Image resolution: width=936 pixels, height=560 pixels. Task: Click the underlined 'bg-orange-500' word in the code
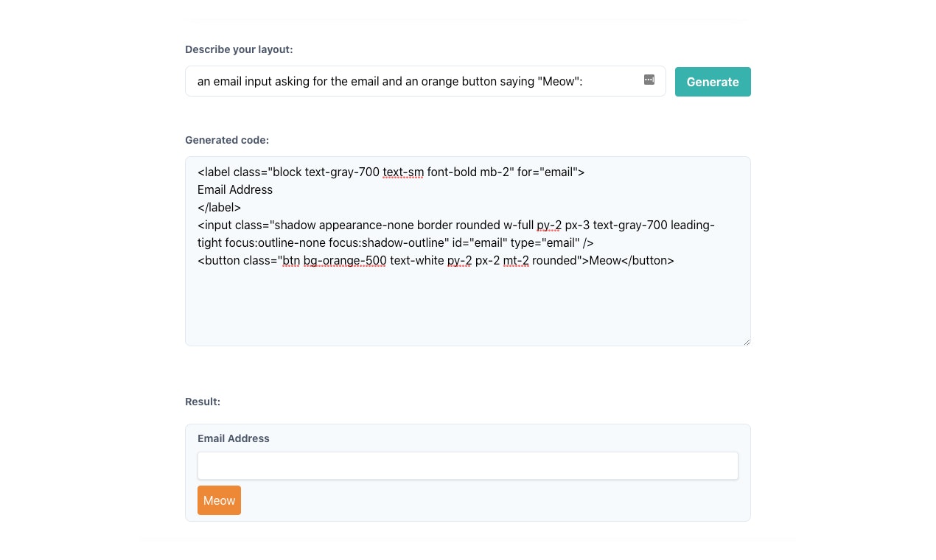[345, 260]
